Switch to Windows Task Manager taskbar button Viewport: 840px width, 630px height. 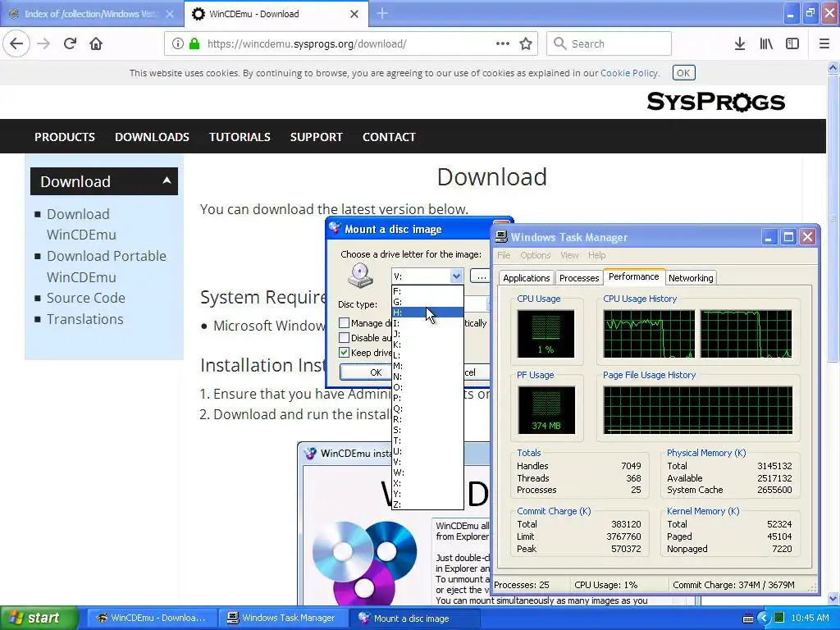[283, 618]
